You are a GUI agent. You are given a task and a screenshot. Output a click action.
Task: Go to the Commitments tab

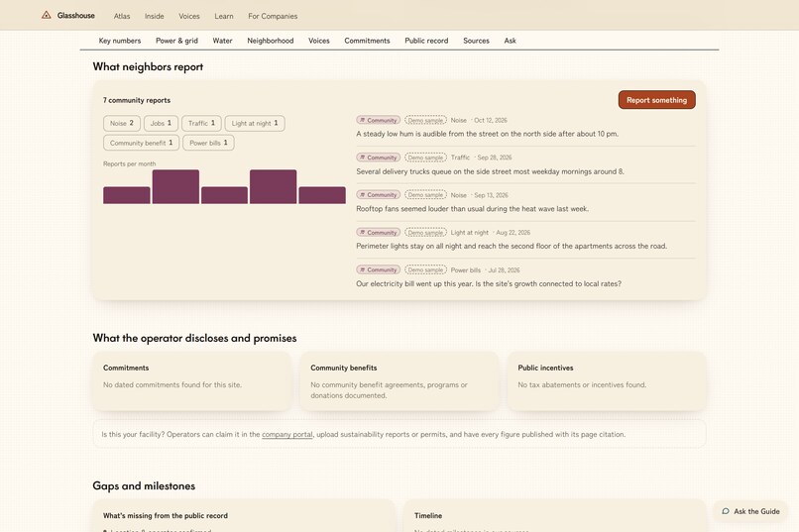(367, 41)
